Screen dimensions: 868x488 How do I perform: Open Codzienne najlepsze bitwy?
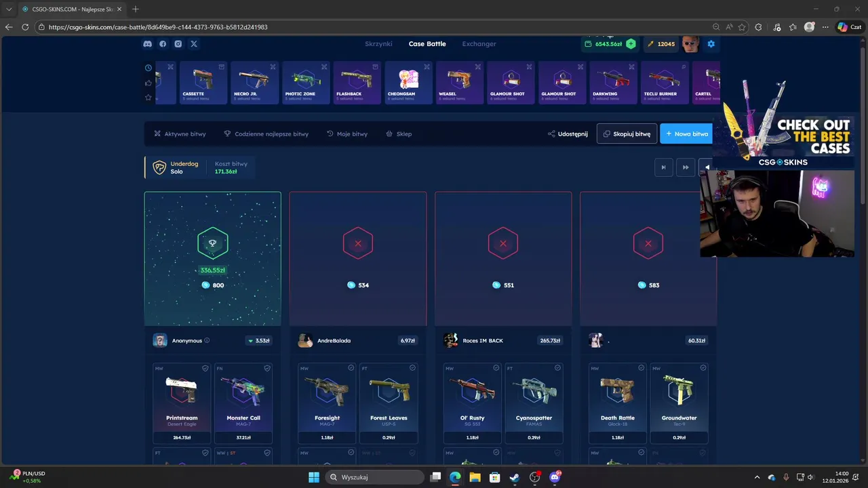[x=266, y=134]
